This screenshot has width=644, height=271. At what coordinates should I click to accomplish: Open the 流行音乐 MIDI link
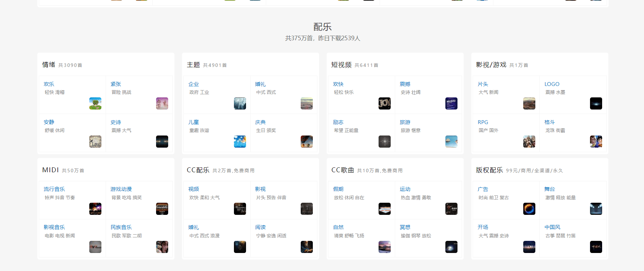point(54,189)
